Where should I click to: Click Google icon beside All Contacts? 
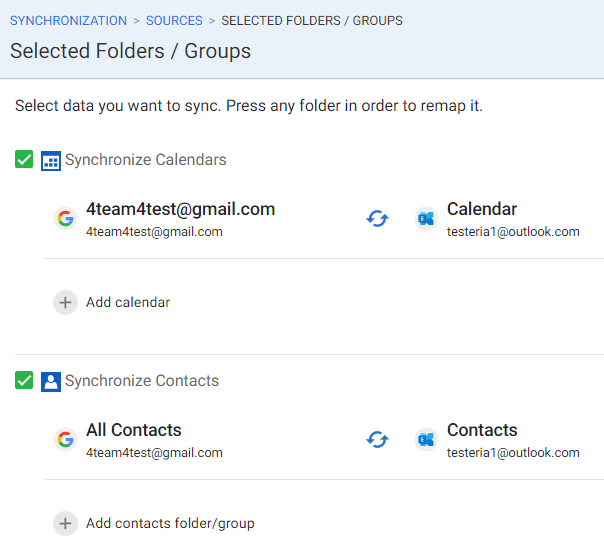click(x=65, y=440)
